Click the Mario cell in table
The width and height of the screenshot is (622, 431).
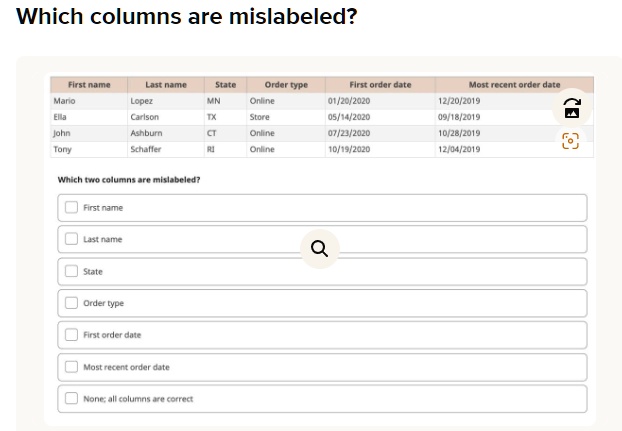coord(89,101)
